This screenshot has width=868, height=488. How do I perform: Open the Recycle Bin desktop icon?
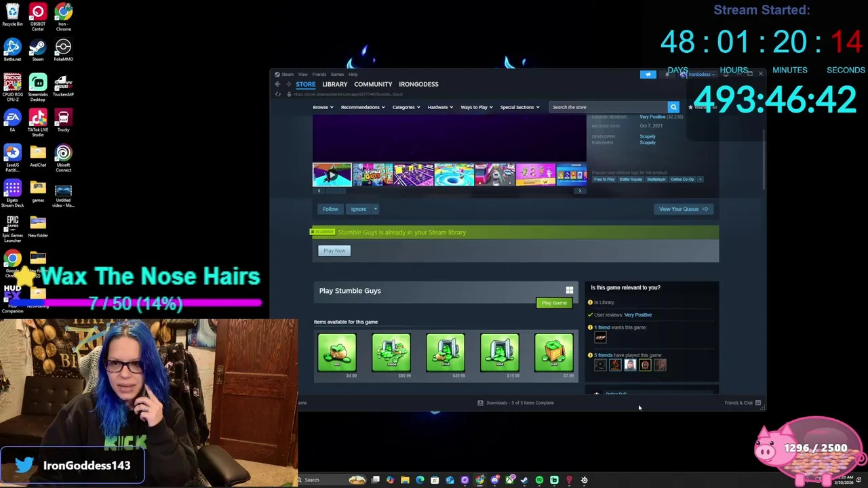pyautogui.click(x=12, y=15)
